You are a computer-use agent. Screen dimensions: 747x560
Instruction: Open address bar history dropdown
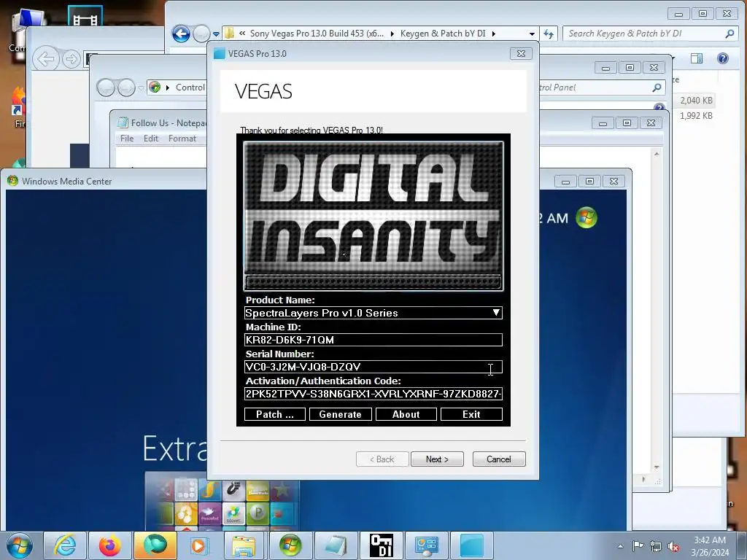[x=532, y=34]
